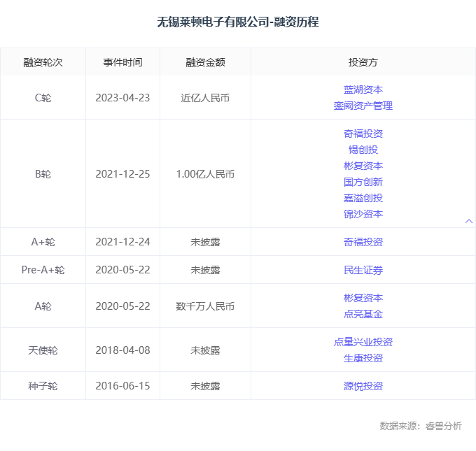The image size is (476, 451).
Task: Click the date 2016-06-15
Action: point(122,386)
